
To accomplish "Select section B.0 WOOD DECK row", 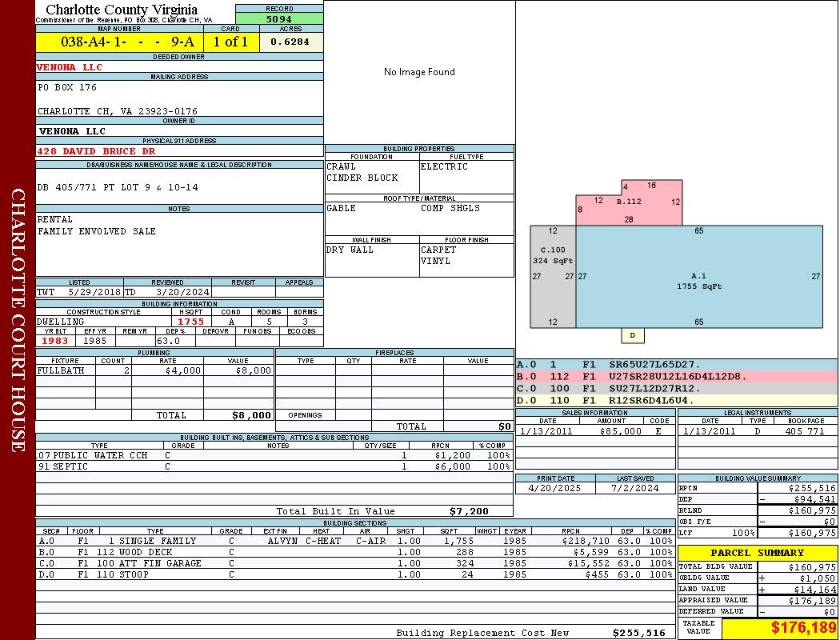I will (x=356, y=552).
